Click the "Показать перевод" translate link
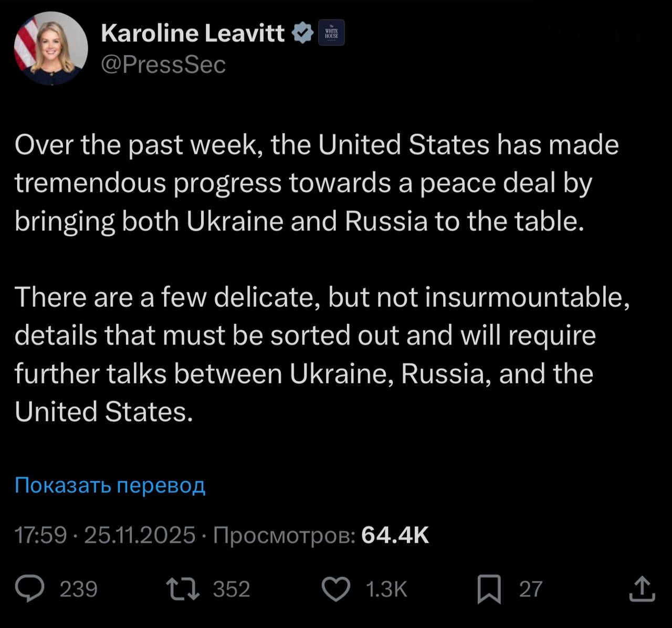The width and height of the screenshot is (672, 628). coord(110,485)
